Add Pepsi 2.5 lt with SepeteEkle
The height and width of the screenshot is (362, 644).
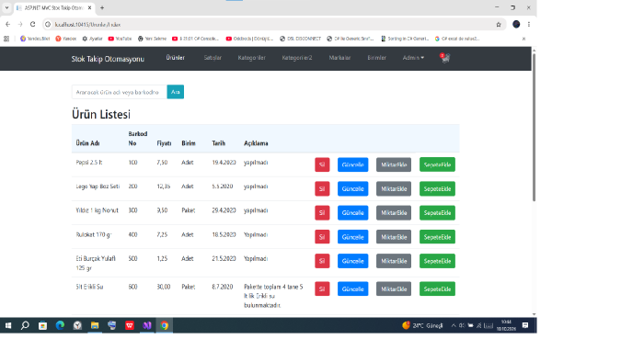pos(437,164)
